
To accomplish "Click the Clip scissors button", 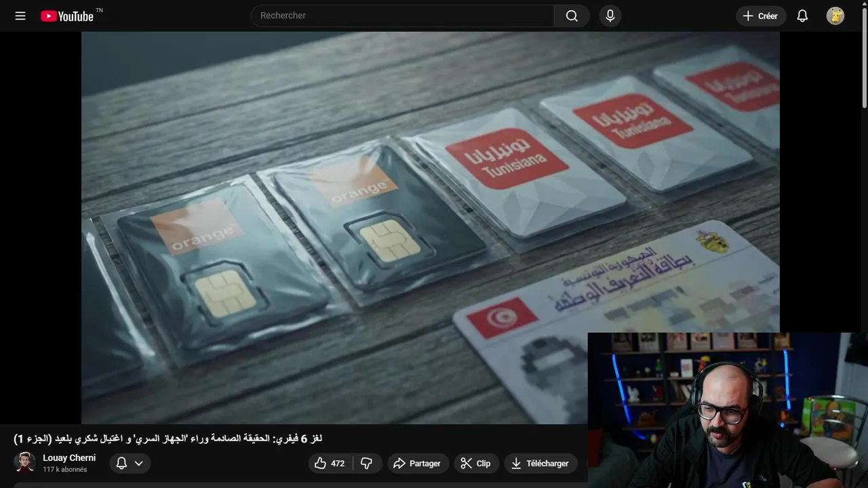I will pyautogui.click(x=476, y=464).
